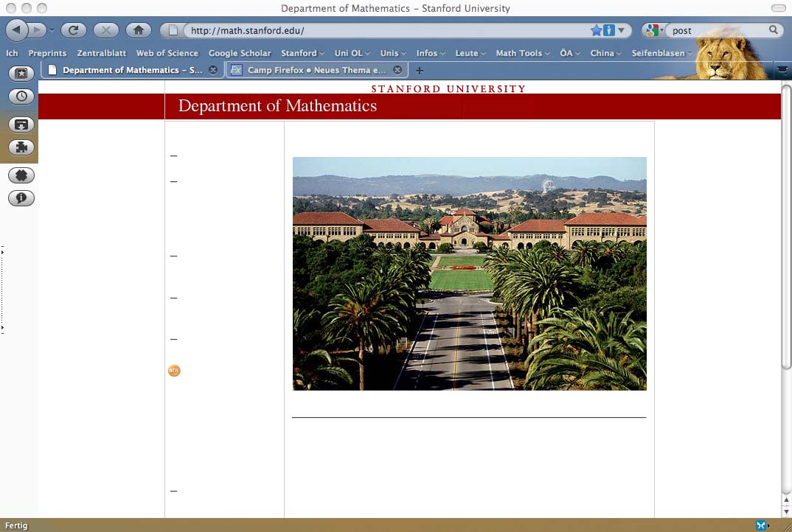
Task: Expand the Infos bookmarks folder
Action: click(x=431, y=53)
